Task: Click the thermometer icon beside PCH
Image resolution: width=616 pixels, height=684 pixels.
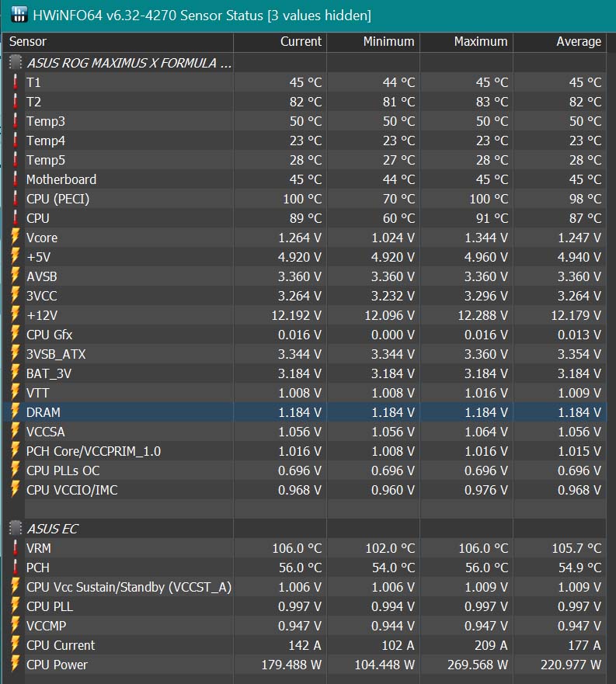Action: 16,567
